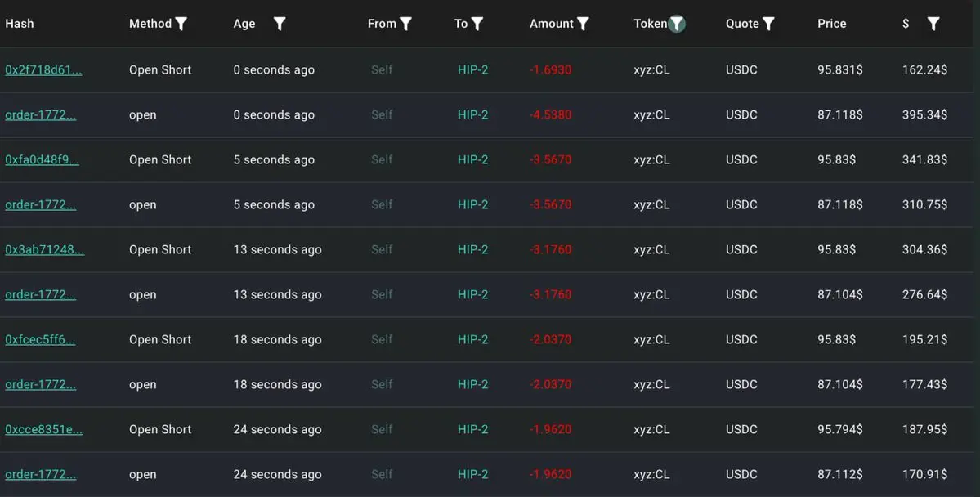Select value 162.24$
The width and height of the screenshot is (980, 497).
[x=924, y=70]
